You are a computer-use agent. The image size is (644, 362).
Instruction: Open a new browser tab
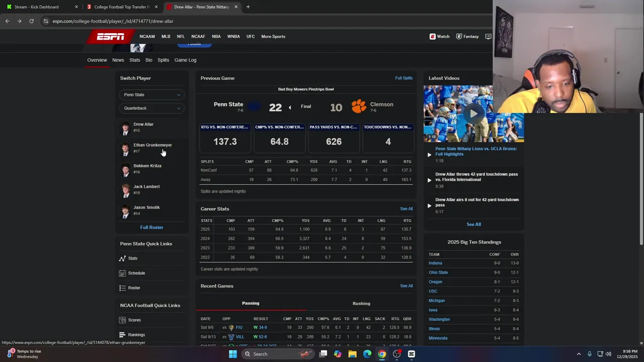(x=248, y=7)
